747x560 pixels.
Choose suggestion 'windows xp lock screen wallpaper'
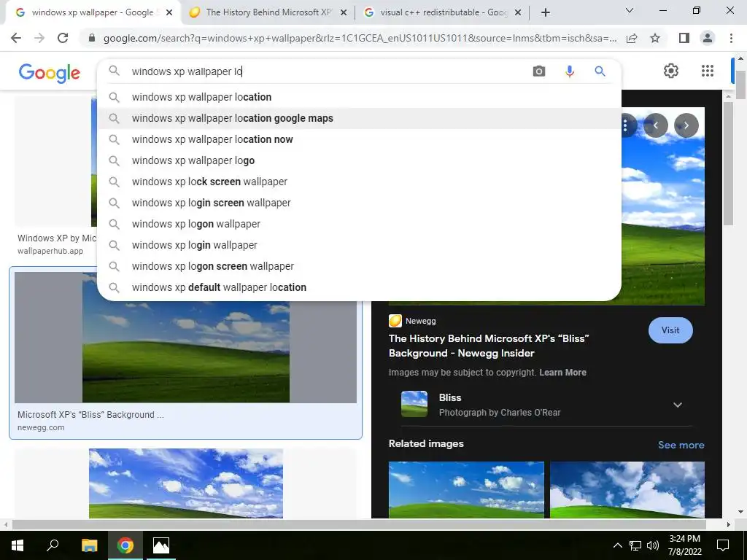(359, 182)
